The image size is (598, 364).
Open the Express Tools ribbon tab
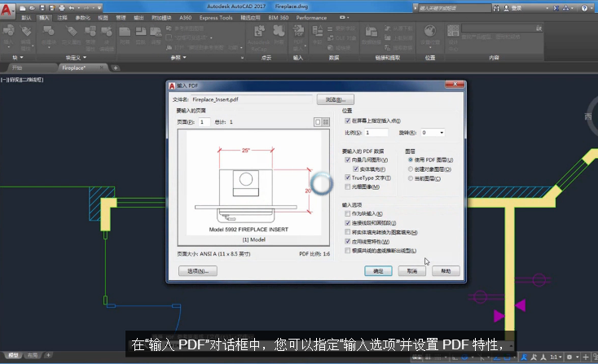215,17
